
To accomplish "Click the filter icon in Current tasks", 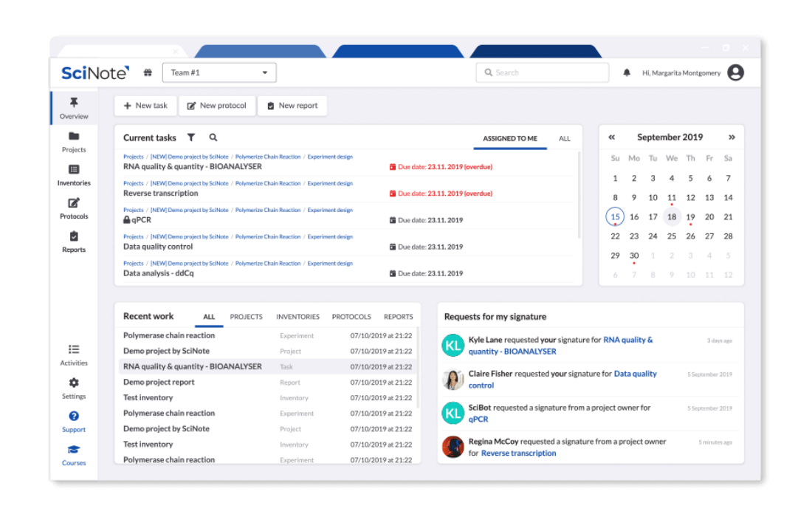I will click(191, 137).
